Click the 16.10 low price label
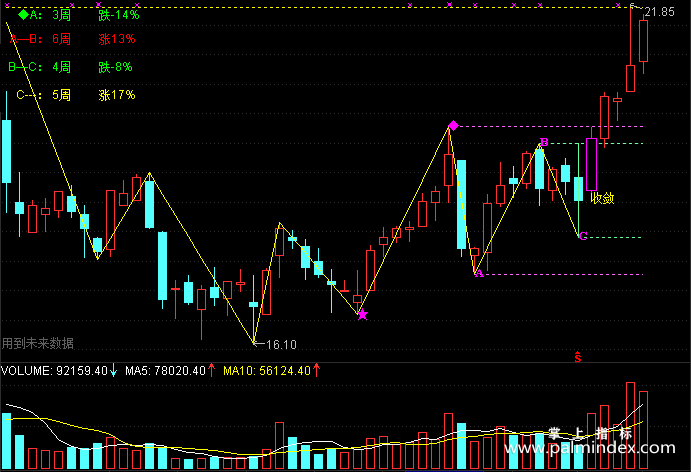 (281, 345)
